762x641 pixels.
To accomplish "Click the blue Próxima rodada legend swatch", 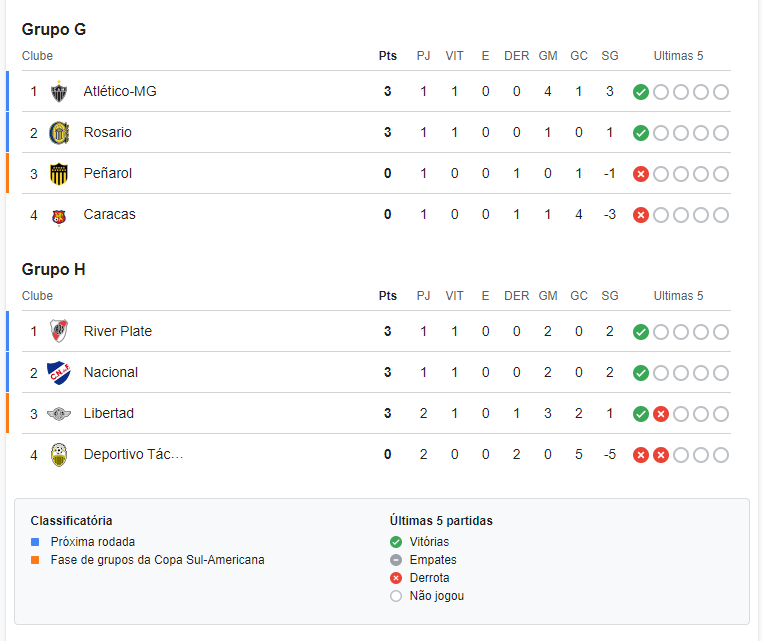I will pos(35,542).
